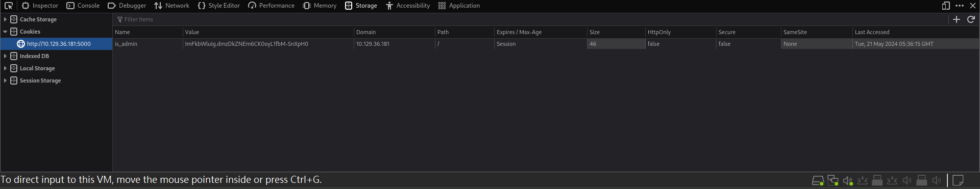Sort by the SameSite column header
This screenshot has height=189, width=980.
coord(817,32)
